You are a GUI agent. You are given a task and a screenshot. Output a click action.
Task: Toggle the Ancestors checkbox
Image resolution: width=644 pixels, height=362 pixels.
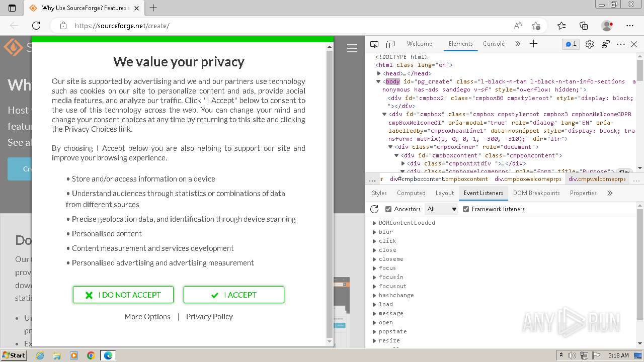388,209
